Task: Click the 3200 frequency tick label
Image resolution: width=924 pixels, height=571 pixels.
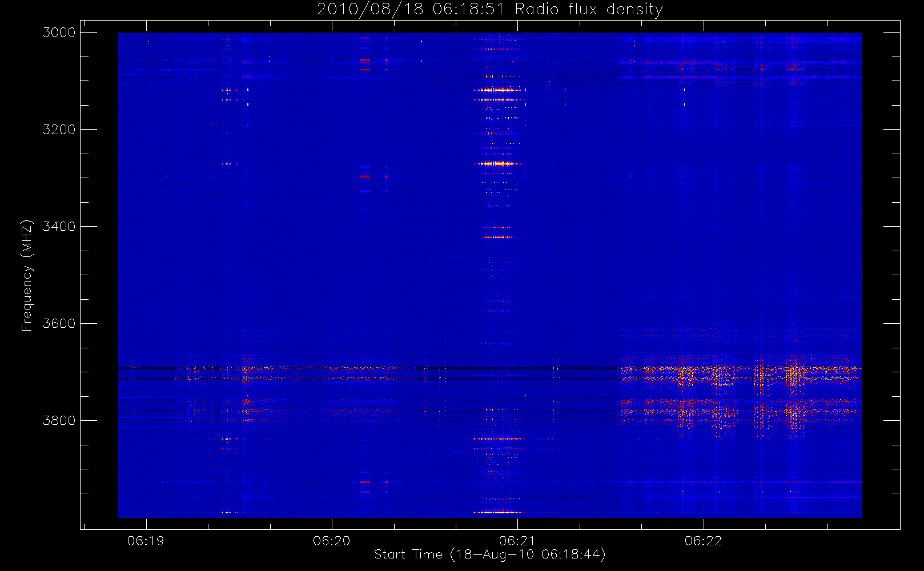Action: click(59, 130)
